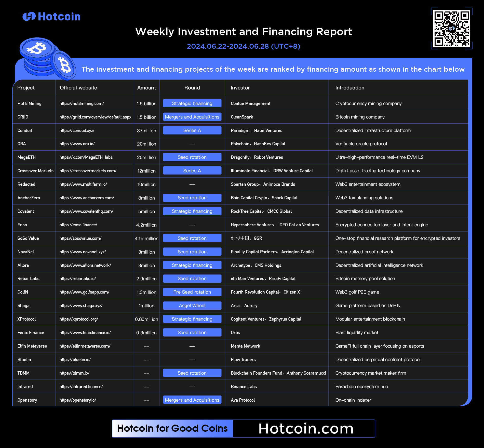
Task: Select the Manta Network investor cell
Action: (245, 346)
